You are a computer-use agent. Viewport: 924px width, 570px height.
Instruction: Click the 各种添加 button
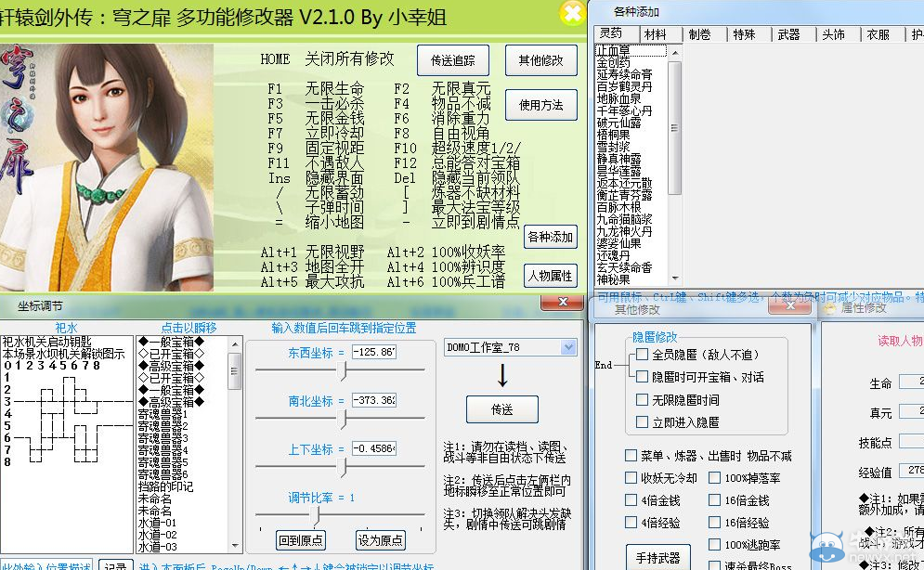point(551,237)
